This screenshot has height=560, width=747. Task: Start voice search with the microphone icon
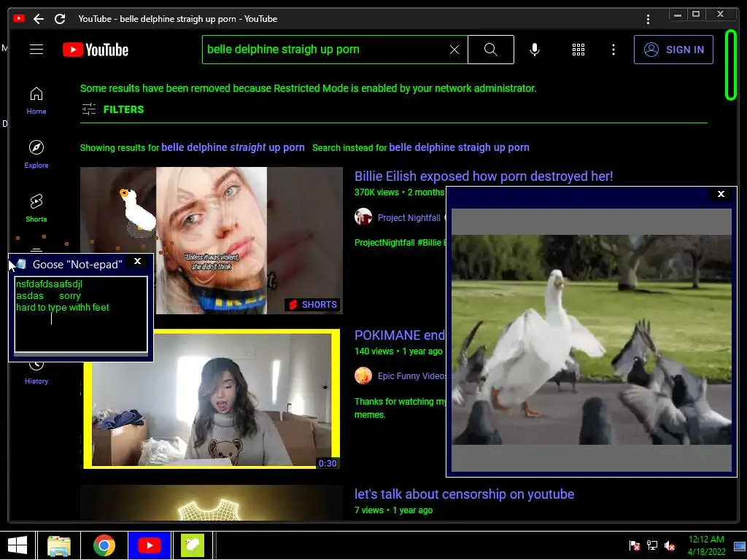click(535, 50)
